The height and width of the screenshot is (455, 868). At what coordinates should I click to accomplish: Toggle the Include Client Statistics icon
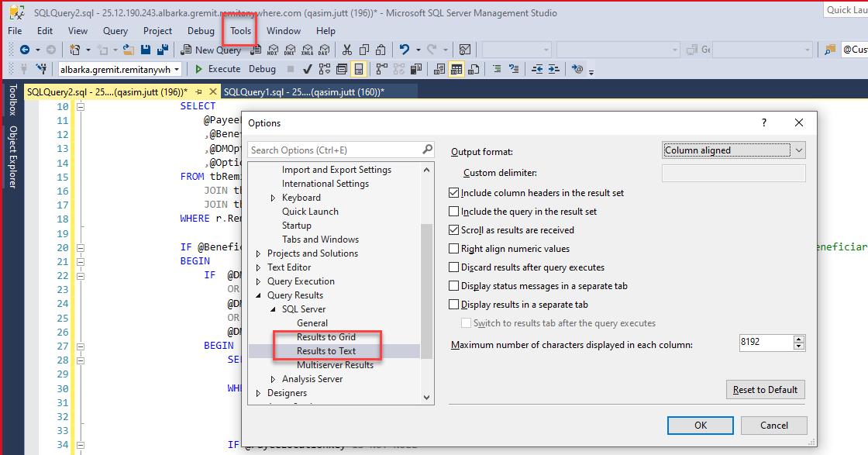click(x=415, y=69)
